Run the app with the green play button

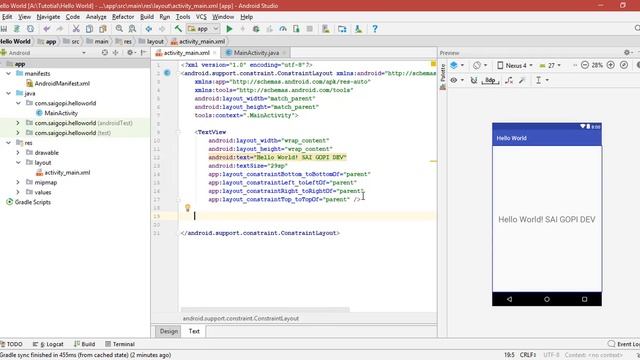[229, 29]
